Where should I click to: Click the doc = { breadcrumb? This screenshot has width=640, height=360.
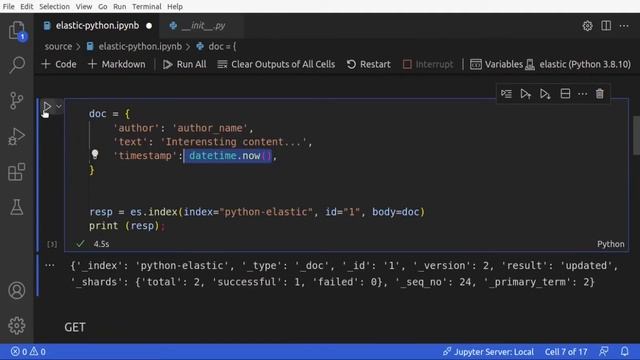pyautogui.click(x=217, y=47)
